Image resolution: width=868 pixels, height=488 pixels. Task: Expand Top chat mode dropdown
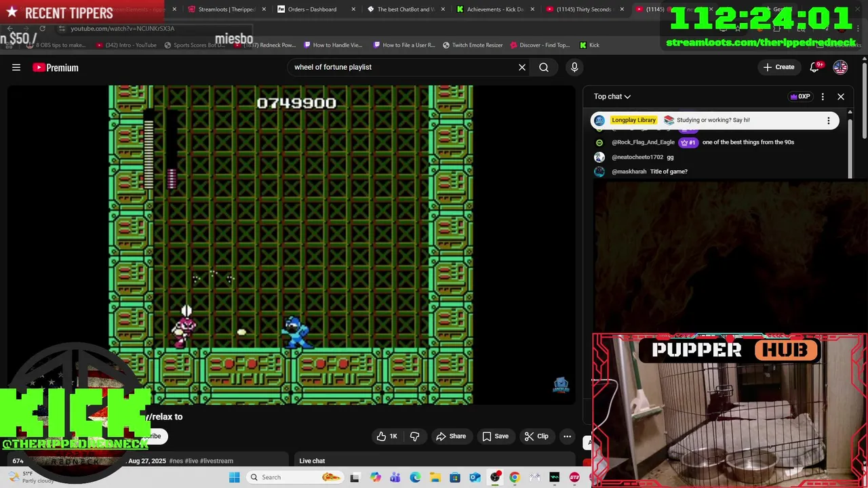(612, 96)
